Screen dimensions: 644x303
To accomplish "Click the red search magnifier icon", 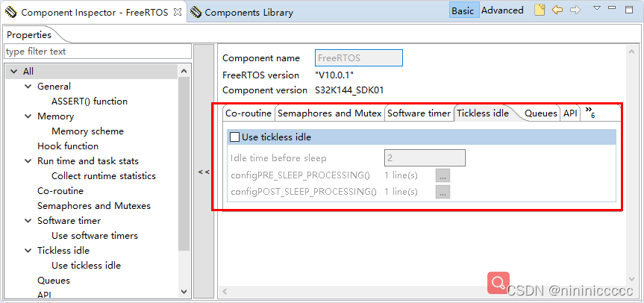I will coord(498,283).
